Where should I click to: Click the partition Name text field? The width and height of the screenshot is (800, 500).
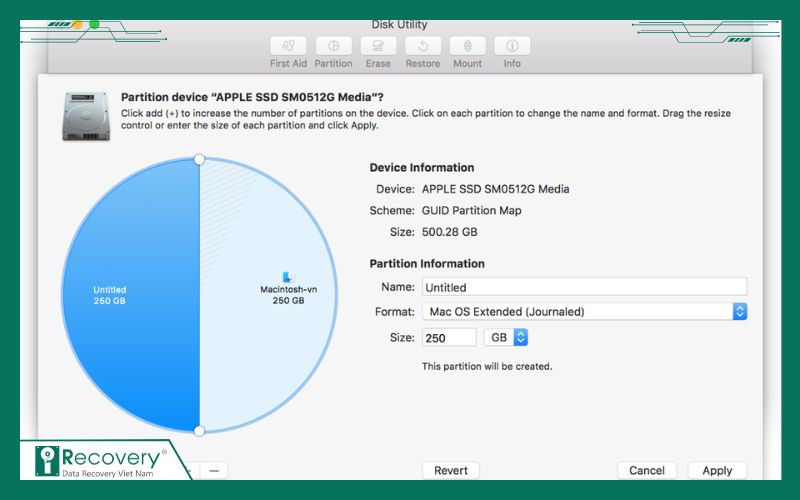[584, 287]
